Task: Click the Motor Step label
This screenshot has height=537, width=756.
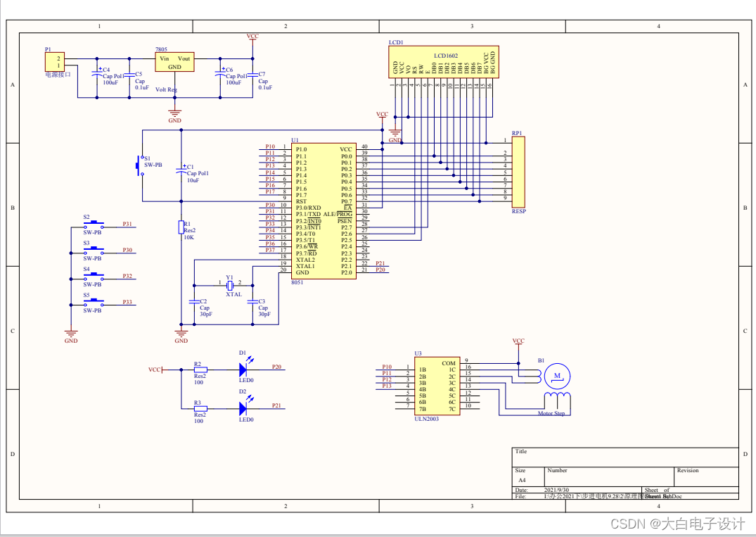Action: click(551, 414)
